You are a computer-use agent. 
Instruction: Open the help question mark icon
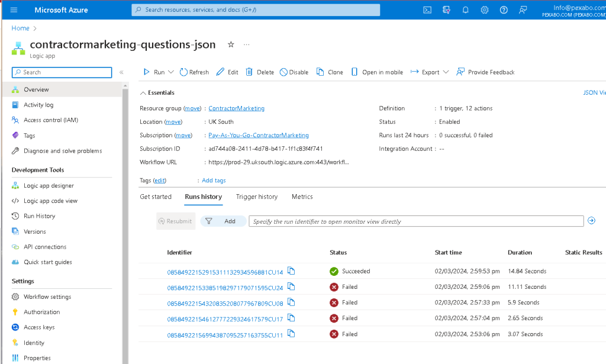point(504,10)
